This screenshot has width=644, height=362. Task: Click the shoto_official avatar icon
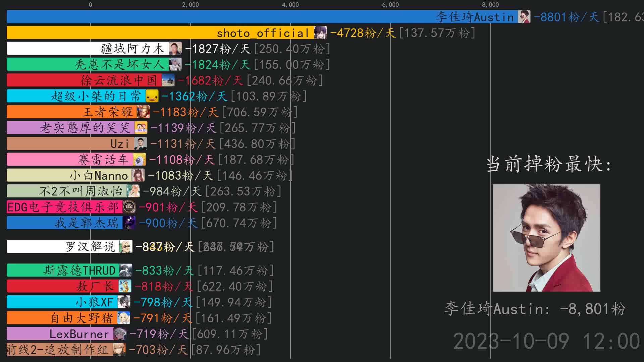320,33
